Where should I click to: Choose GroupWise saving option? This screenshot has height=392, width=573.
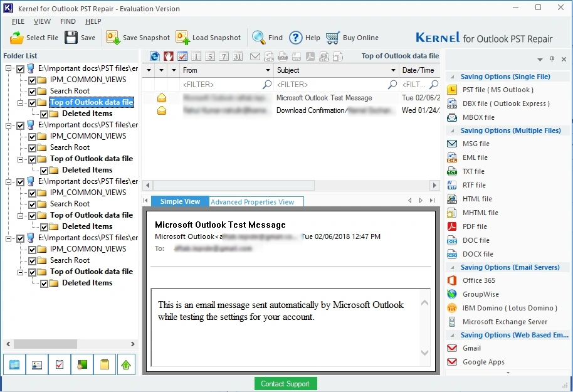(473, 294)
